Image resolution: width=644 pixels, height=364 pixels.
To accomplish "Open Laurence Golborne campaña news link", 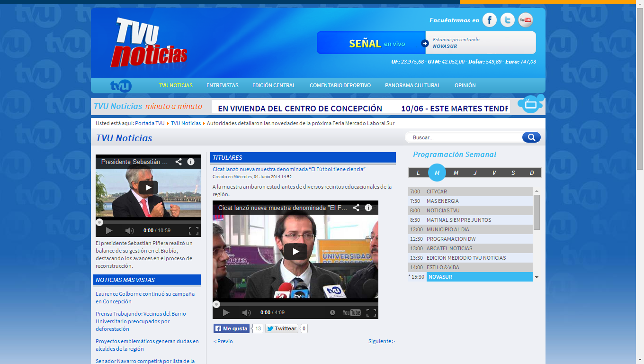I will [145, 298].
